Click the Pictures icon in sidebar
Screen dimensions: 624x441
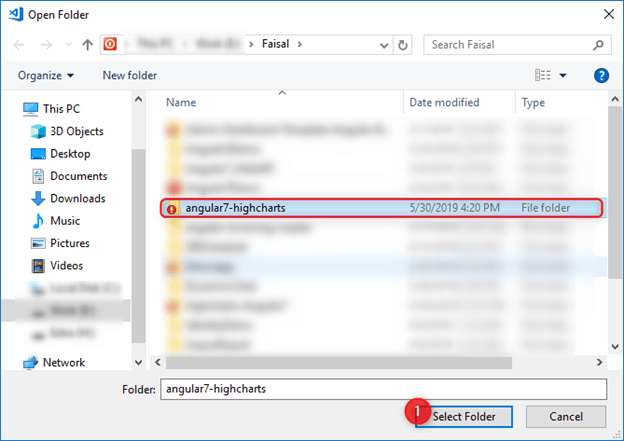click(x=38, y=243)
